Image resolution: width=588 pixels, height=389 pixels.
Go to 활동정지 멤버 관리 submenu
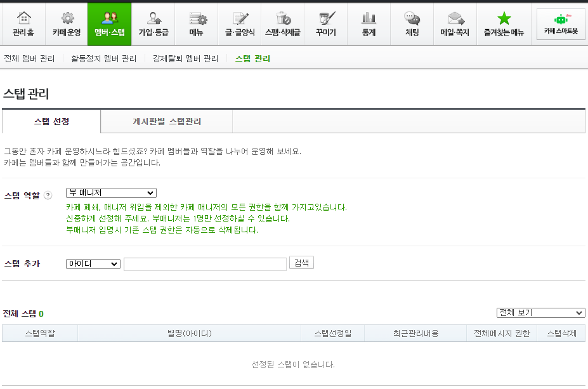coord(104,58)
